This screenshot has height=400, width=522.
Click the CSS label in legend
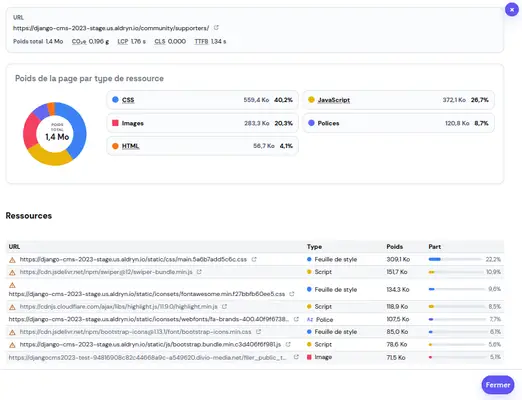[x=128, y=100]
